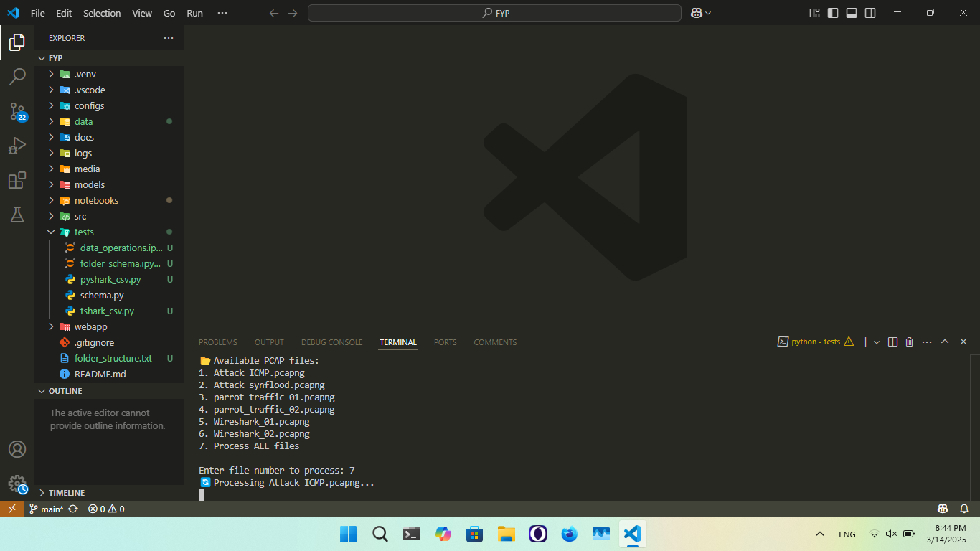Screen dimensions: 980x551
Task: Close the terminal panel
Action: tap(963, 342)
